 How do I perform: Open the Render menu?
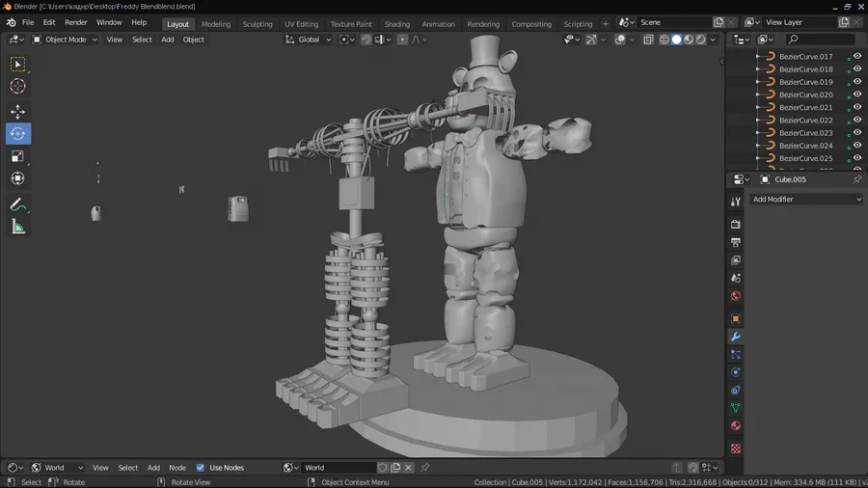tap(76, 23)
